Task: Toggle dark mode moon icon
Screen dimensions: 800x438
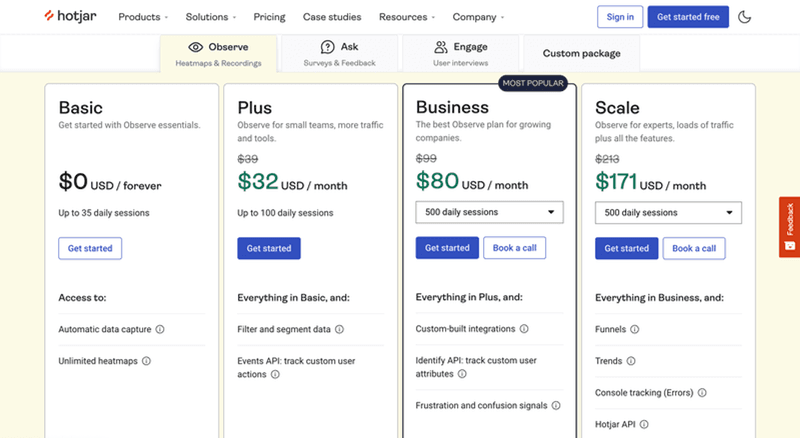Action: (745, 17)
